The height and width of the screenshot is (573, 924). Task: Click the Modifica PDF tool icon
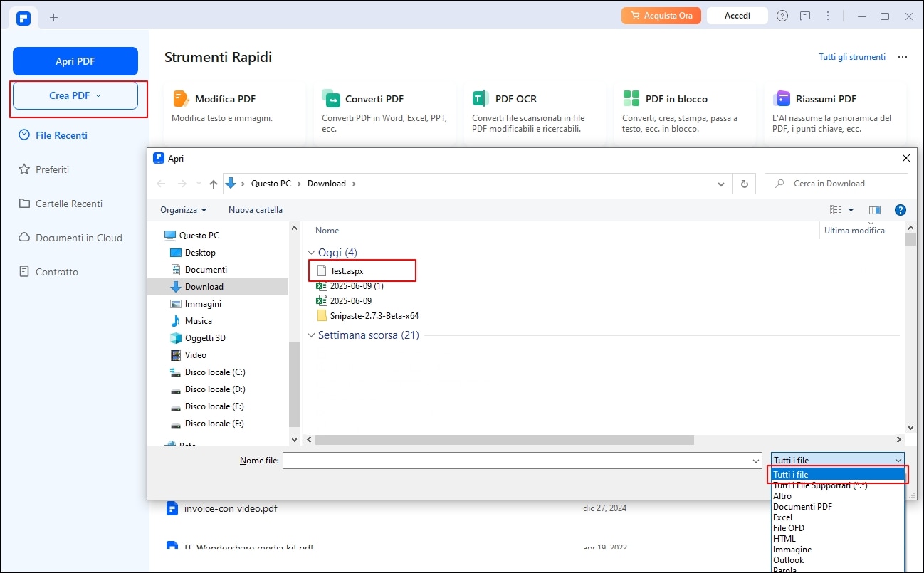[x=181, y=98]
